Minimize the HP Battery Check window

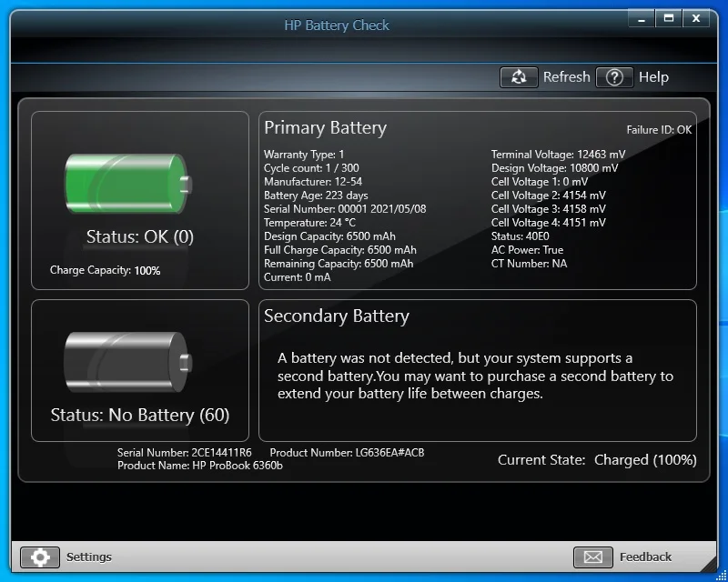(642, 19)
